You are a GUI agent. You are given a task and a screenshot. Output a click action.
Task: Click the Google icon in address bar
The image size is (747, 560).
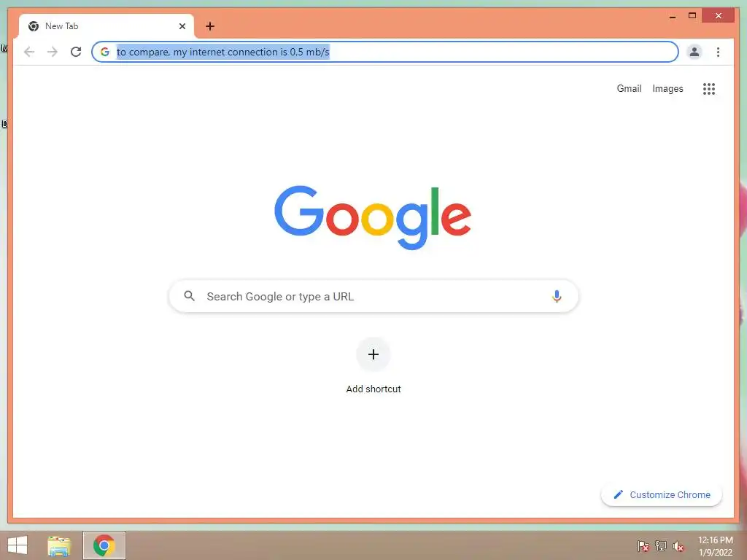point(105,52)
